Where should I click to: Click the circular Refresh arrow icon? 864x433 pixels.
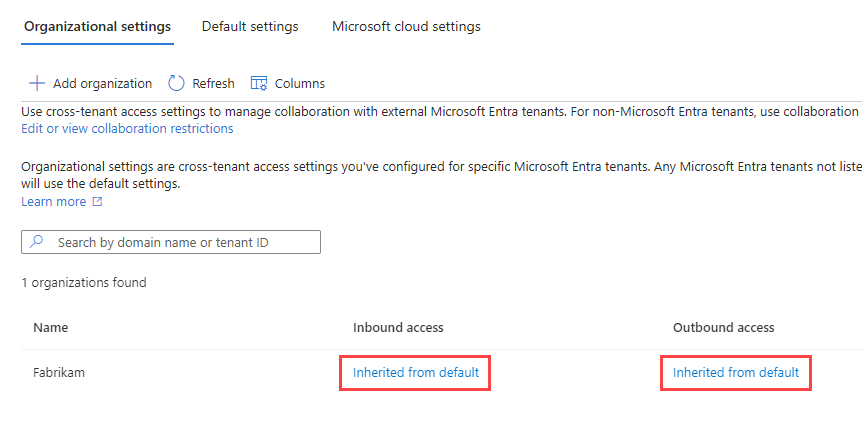(x=177, y=84)
